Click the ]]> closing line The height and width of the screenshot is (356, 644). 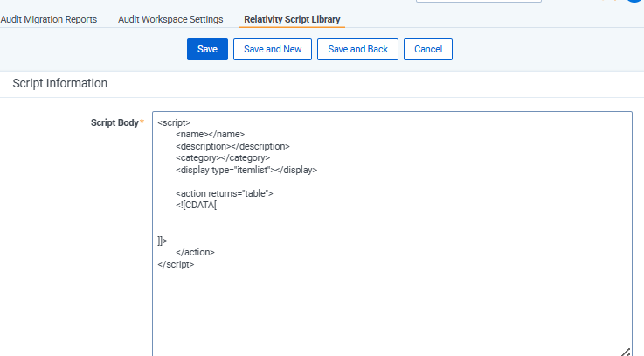click(x=163, y=241)
